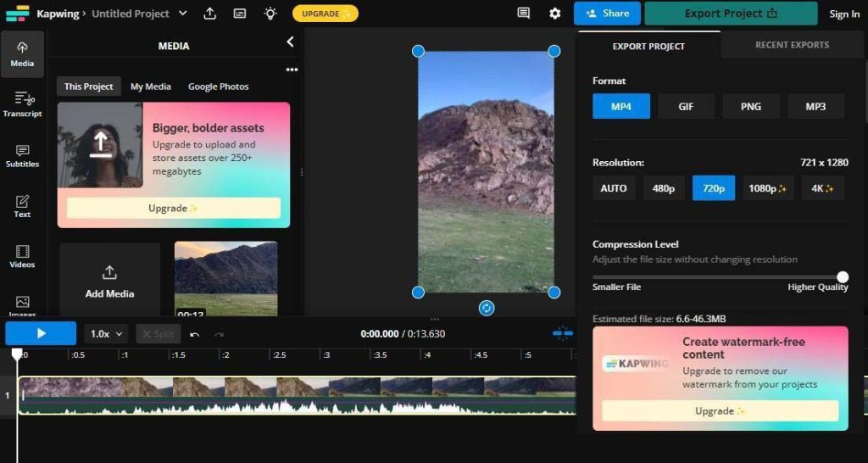This screenshot has width=868, height=463.
Task: Select the PNG format option
Action: [751, 106]
